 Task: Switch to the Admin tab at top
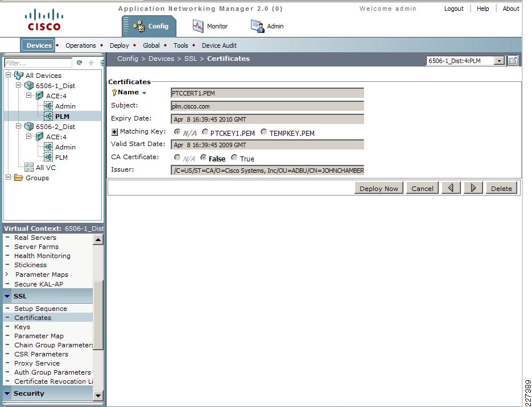pyautogui.click(x=267, y=26)
